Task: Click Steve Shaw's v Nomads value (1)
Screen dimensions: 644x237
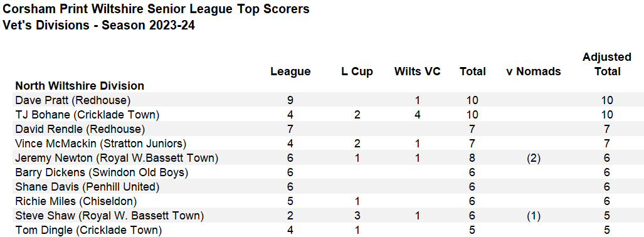Action: [x=534, y=216]
